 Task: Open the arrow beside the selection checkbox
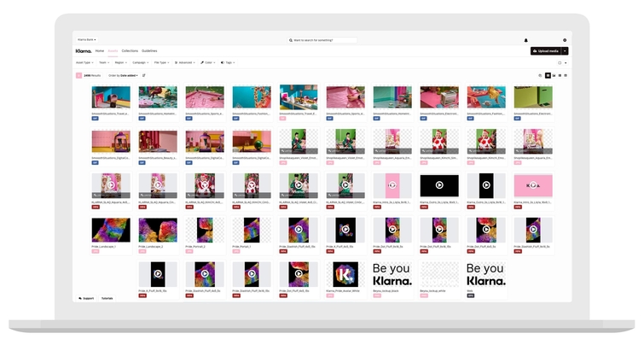tap(566, 63)
